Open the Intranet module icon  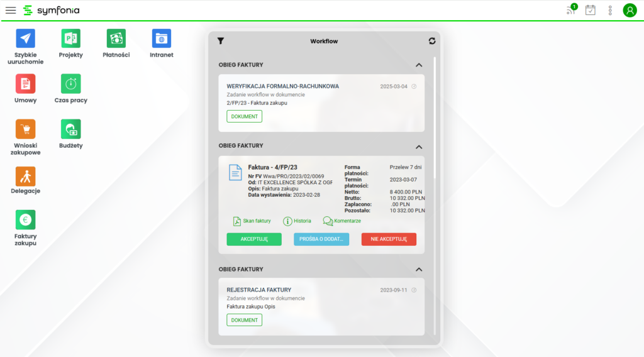coord(162,39)
